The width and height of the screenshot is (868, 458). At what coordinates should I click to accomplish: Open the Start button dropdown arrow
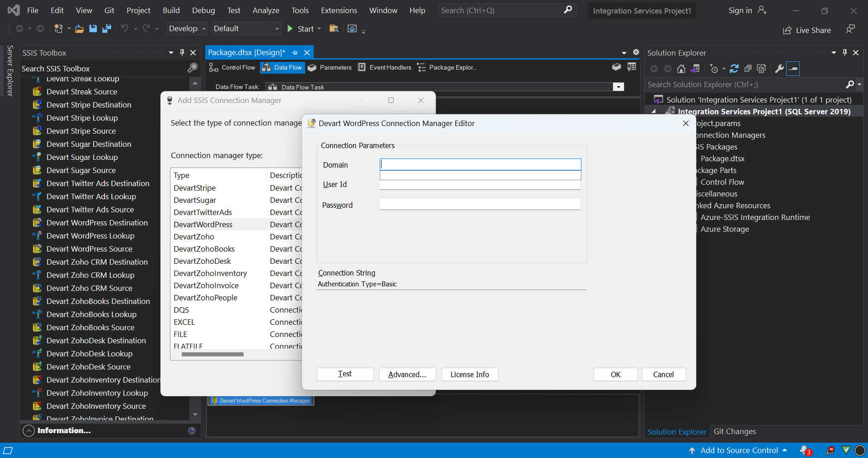pyautogui.click(x=319, y=28)
